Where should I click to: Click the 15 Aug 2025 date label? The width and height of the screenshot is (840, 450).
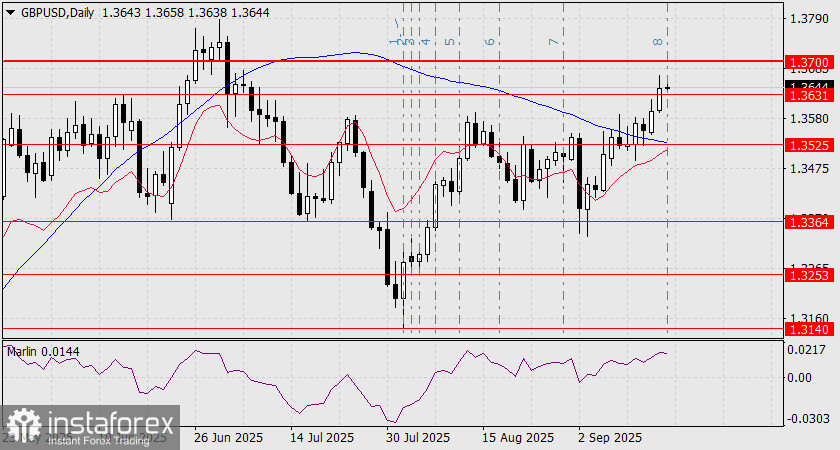518,437
